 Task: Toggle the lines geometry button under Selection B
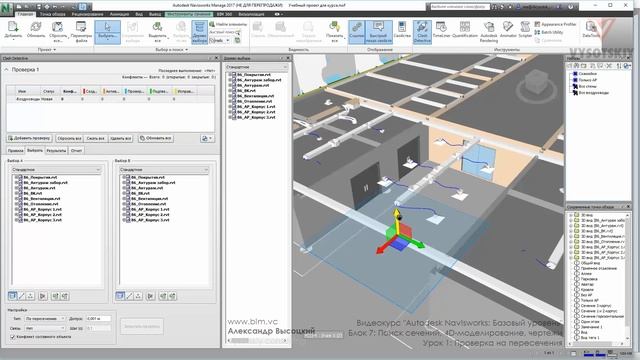(x=129, y=296)
